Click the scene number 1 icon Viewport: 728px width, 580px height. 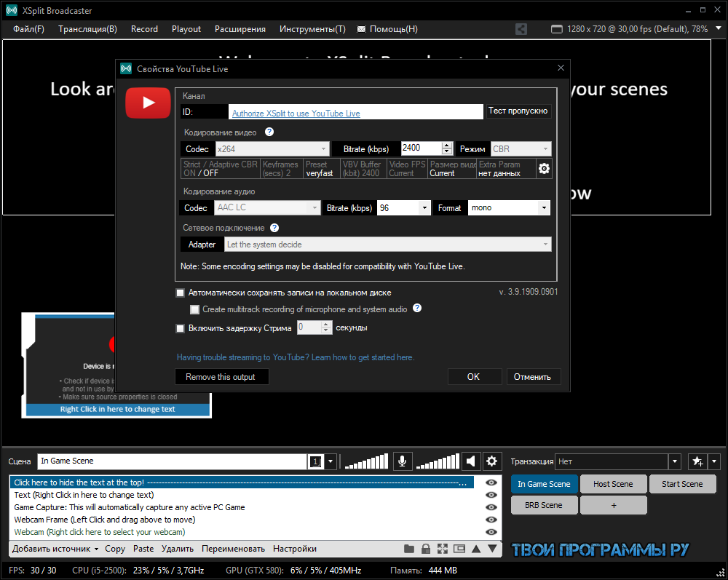click(315, 461)
